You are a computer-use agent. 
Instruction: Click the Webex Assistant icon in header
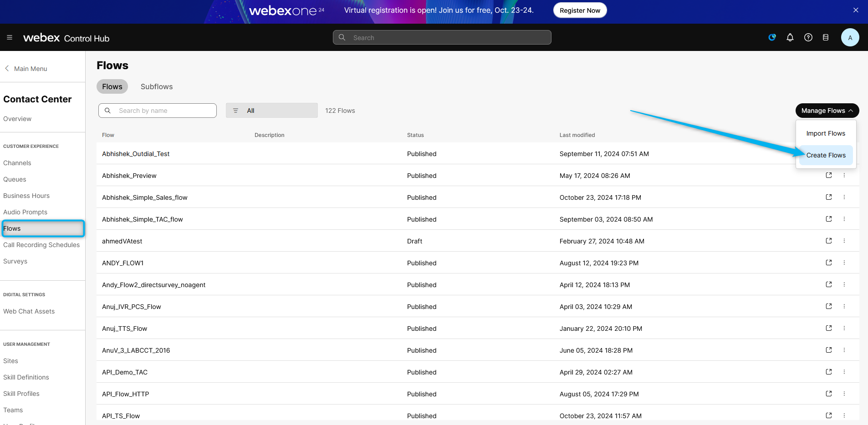pos(772,37)
